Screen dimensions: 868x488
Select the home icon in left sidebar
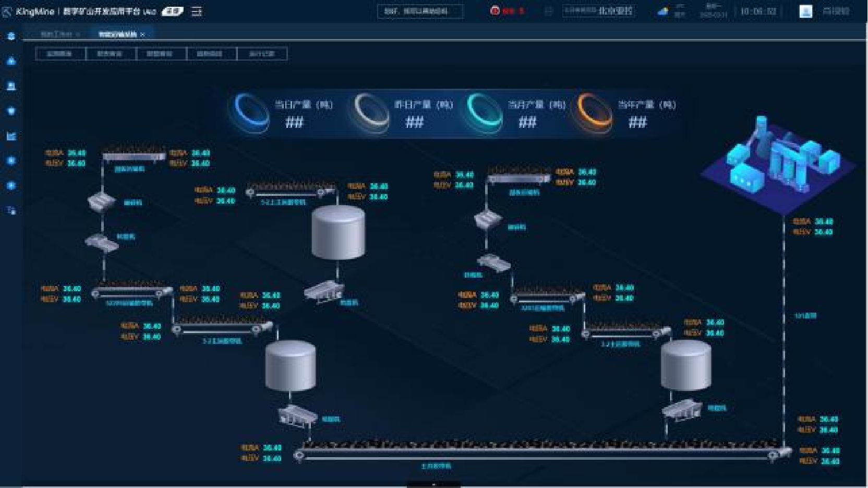click(11, 61)
